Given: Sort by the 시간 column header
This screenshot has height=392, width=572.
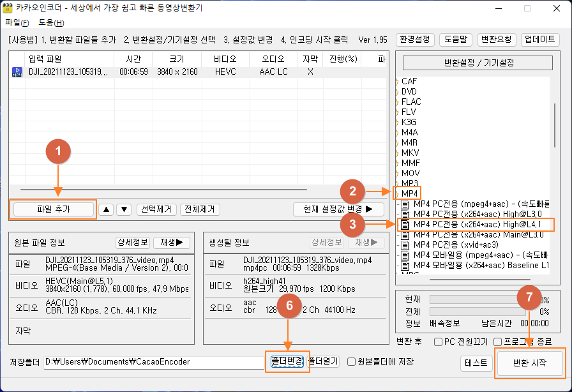Looking at the screenshot, I should (133, 59).
